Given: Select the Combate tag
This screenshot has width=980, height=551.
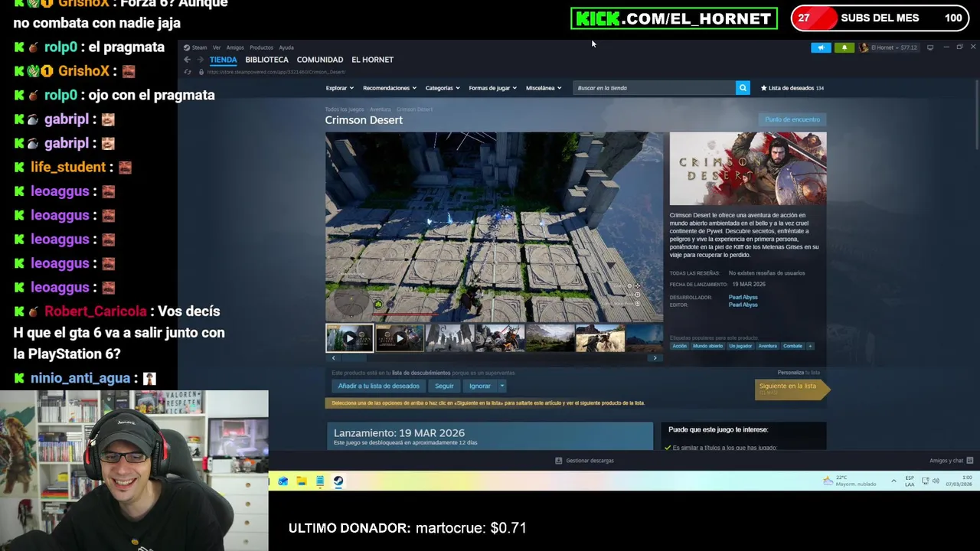Looking at the screenshot, I should point(792,346).
